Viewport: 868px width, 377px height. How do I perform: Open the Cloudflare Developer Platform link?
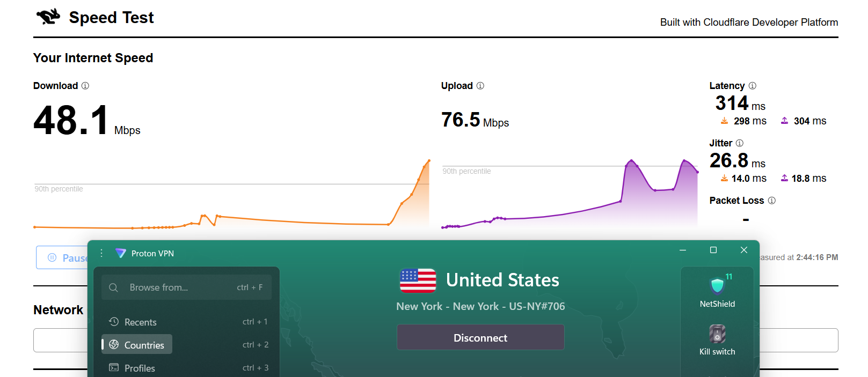click(749, 22)
